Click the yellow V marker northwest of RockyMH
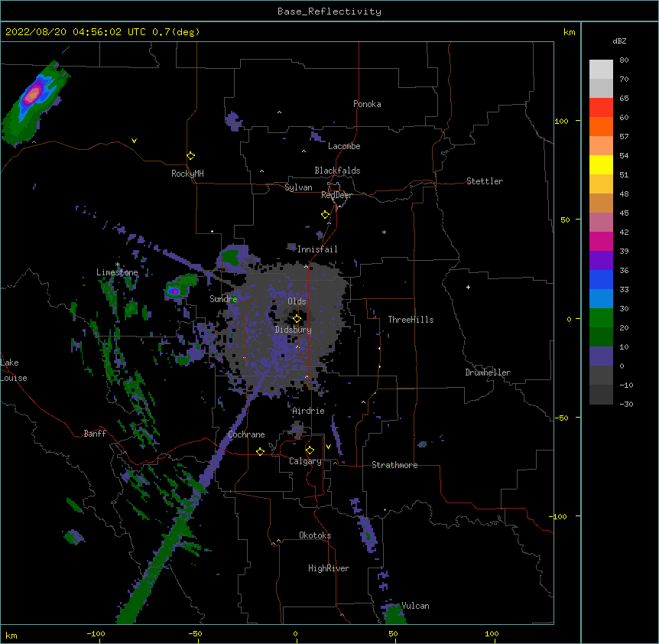 [x=134, y=141]
